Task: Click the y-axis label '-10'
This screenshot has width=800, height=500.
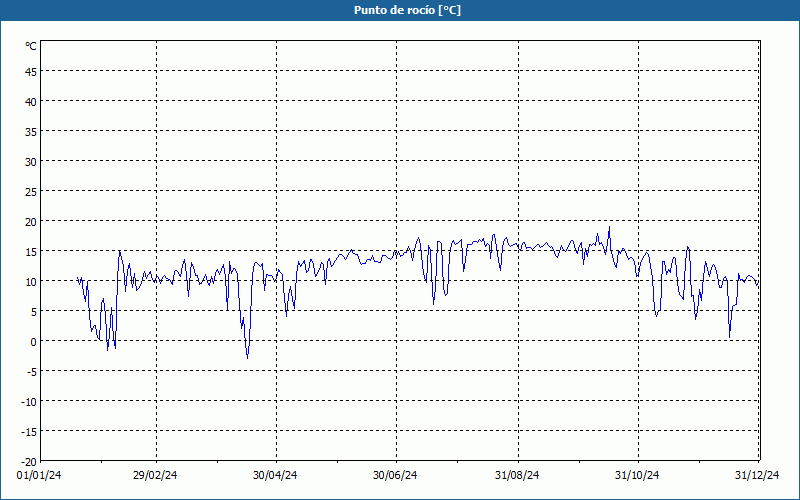Action: point(29,402)
